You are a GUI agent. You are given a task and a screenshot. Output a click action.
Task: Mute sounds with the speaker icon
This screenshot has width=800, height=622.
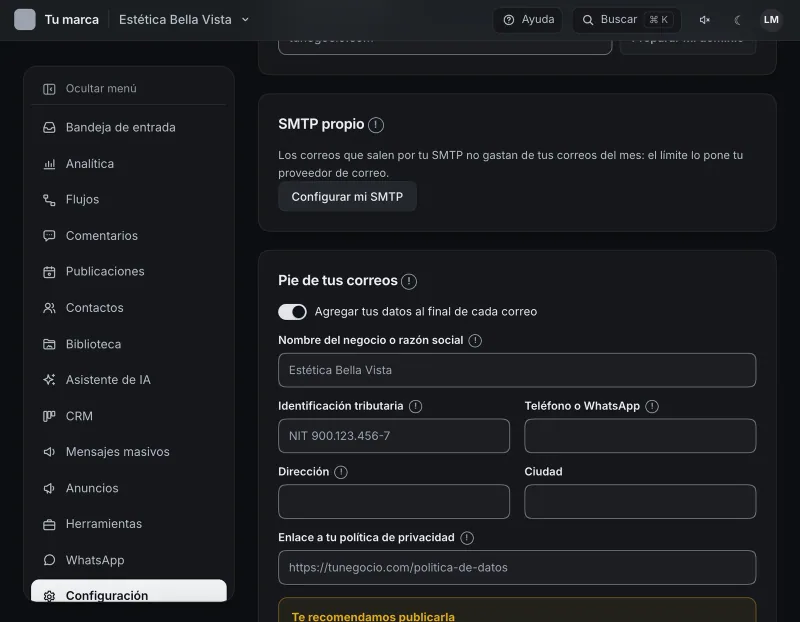(705, 20)
